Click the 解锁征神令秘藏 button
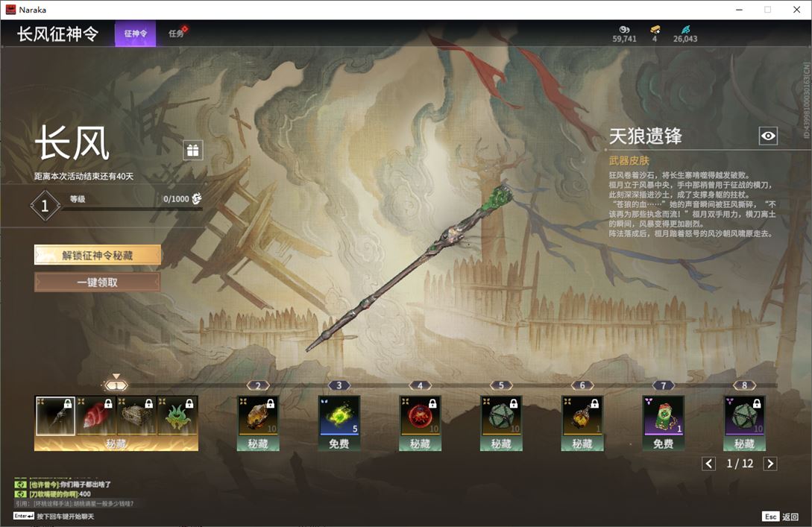812x527 pixels. 98,255
